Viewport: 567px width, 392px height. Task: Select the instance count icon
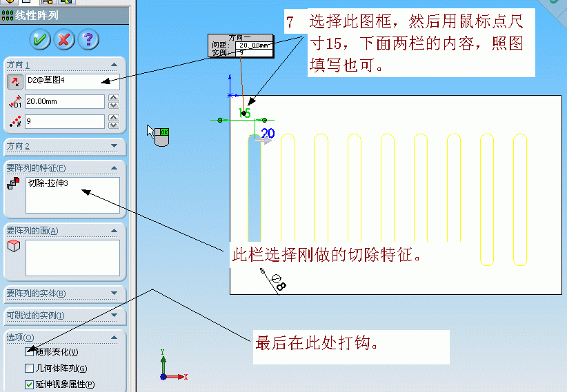click(x=15, y=121)
